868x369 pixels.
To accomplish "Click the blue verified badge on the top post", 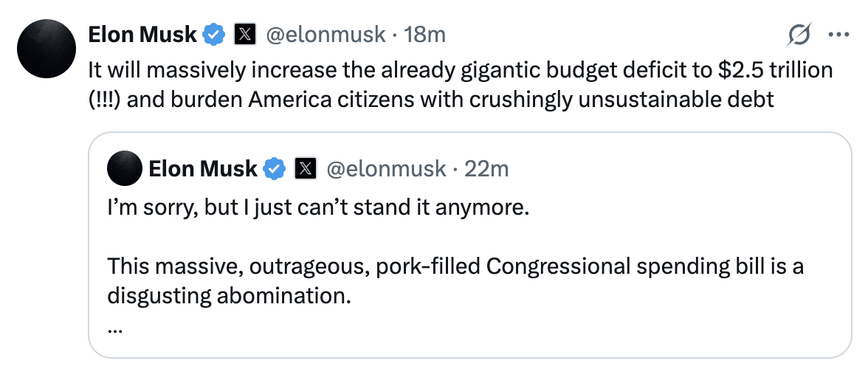I will 214,34.
